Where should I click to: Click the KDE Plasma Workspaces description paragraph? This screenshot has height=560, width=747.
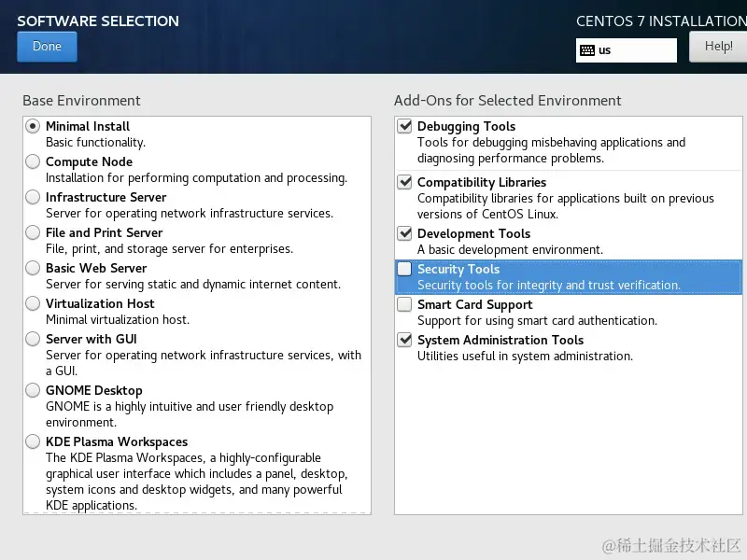point(197,482)
